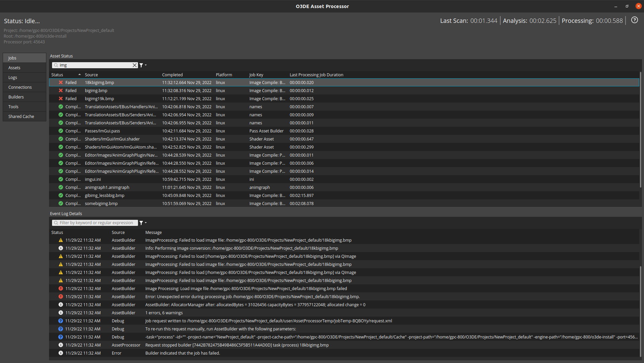
Task: Click the Failed icon on the bigimg.bmp row
Action: pyautogui.click(x=60, y=90)
